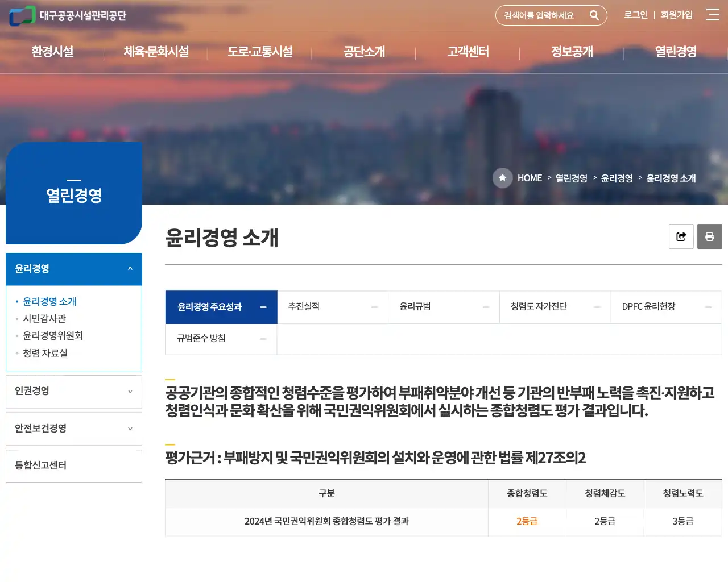The width and height of the screenshot is (728, 582).
Task: Click the home icon in the breadcrumb
Action: [x=502, y=178]
